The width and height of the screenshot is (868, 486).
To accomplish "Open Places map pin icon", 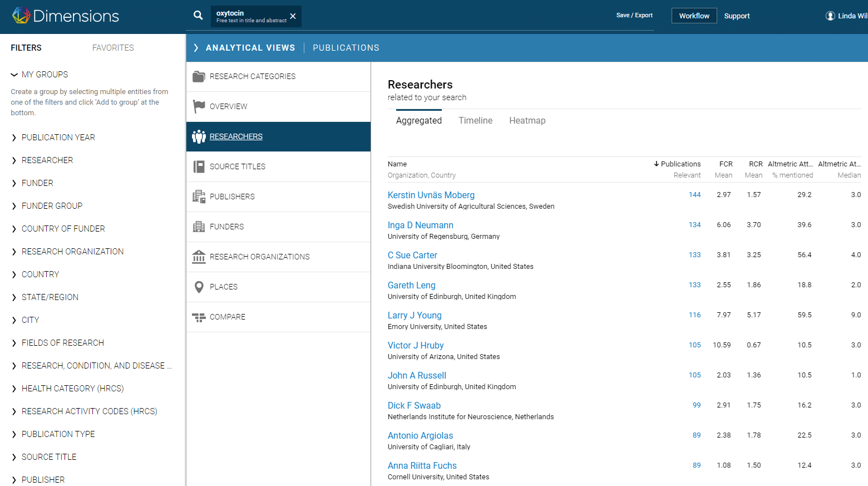I will [x=199, y=287].
